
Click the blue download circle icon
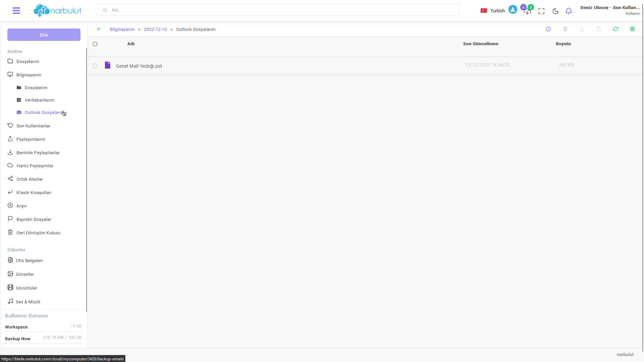tap(513, 9)
